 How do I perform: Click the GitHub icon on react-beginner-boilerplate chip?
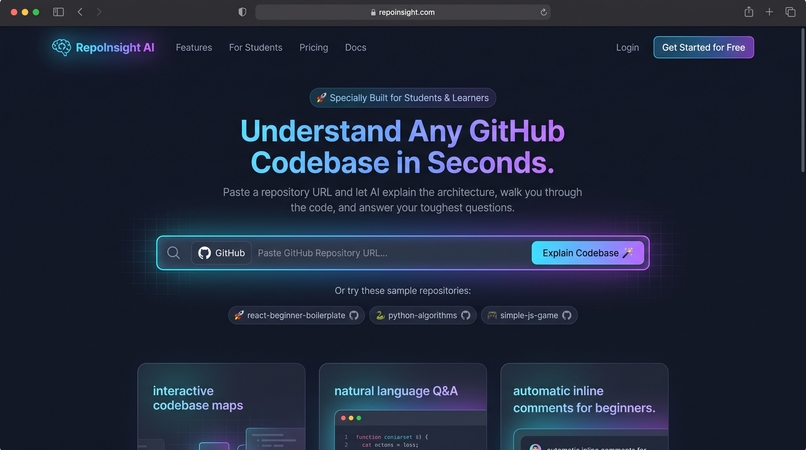coord(354,315)
